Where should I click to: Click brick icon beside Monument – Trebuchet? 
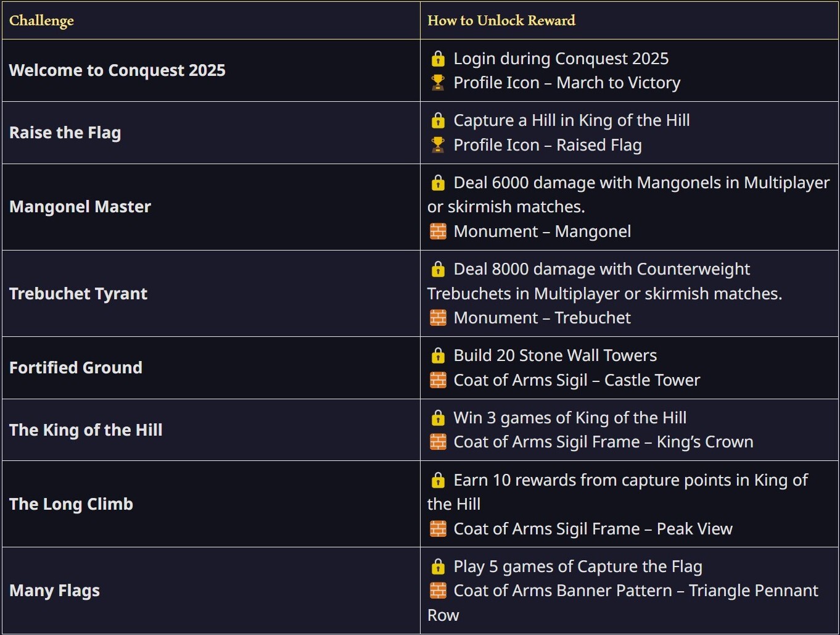click(438, 318)
